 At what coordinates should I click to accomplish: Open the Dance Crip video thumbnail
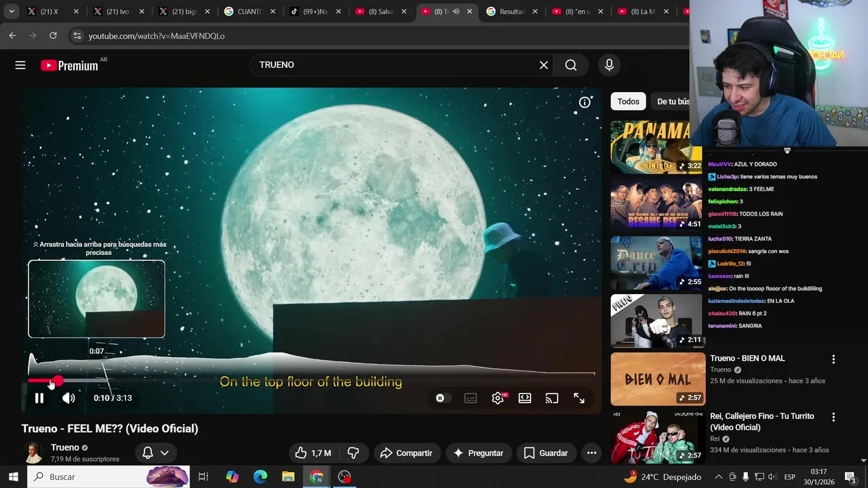pyautogui.click(x=656, y=262)
